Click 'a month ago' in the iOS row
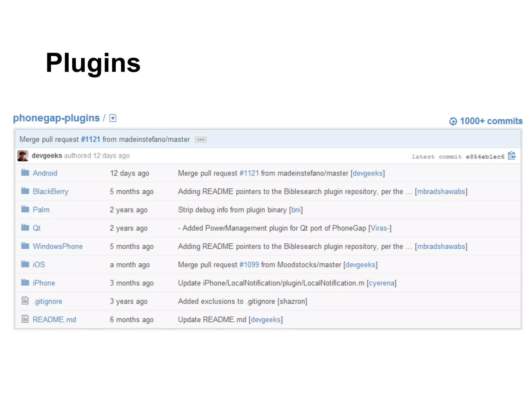The image size is (532, 399). click(x=130, y=265)
